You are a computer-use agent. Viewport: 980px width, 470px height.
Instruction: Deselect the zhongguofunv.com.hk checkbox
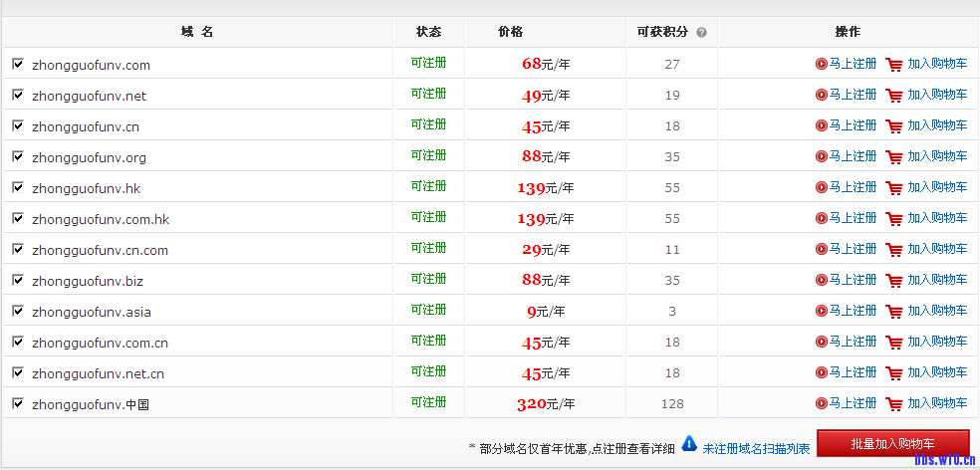click(x=18, y=218)
